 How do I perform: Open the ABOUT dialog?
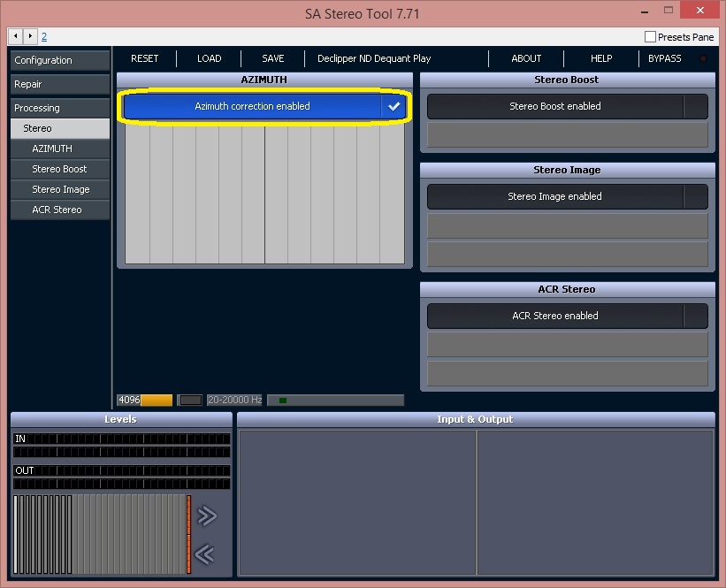(526, 58)
